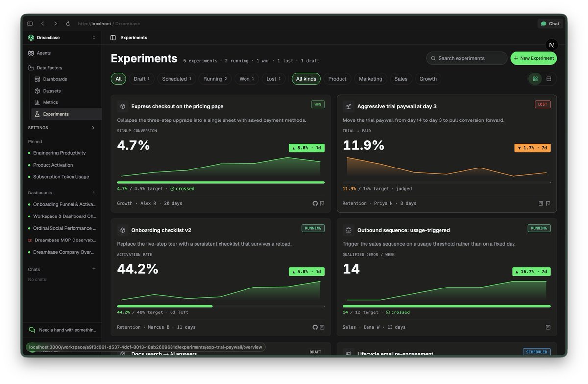This screenshot has height=384, width=588.
Task: Filter experiments by Draft status
Action: click(x=142, y=79)
